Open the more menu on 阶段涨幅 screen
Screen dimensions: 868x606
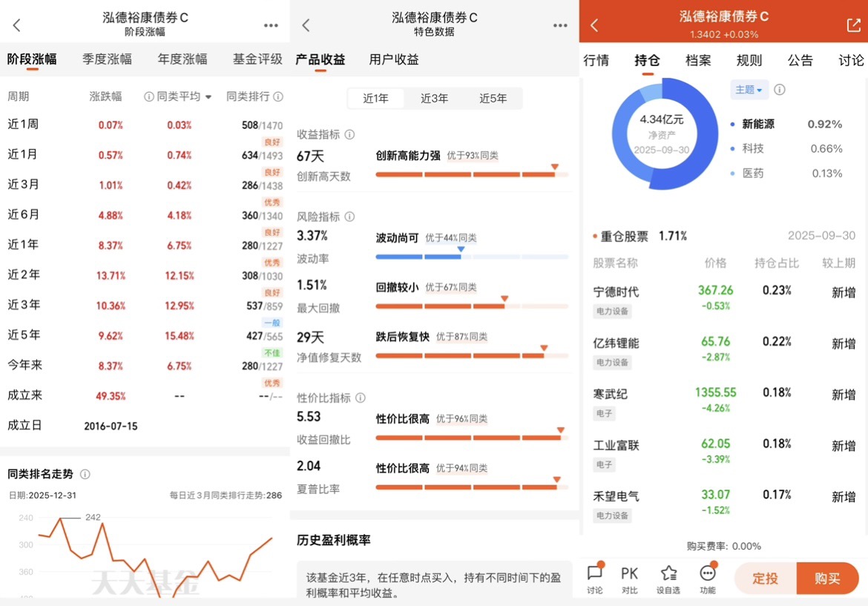(271, 25)
